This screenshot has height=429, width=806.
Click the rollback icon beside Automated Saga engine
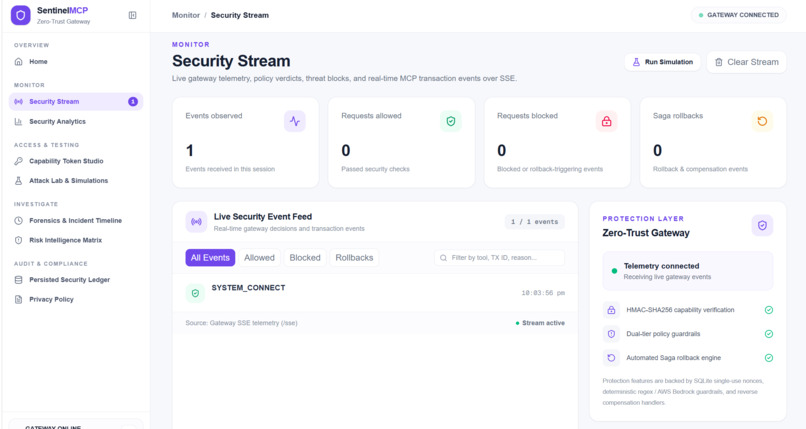pos(611,358)
